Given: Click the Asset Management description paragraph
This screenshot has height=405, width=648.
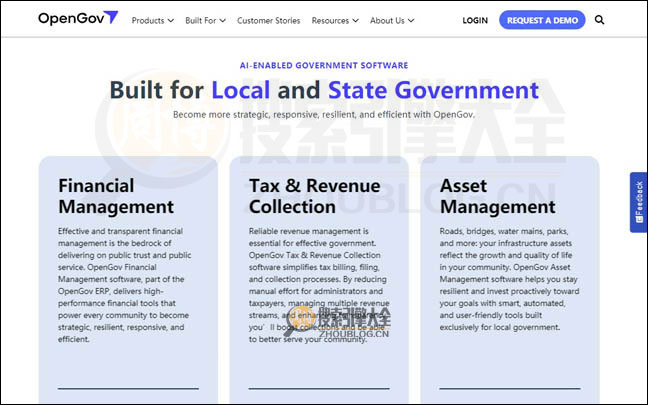Looking at the screenshot, I should click(509, 279).
